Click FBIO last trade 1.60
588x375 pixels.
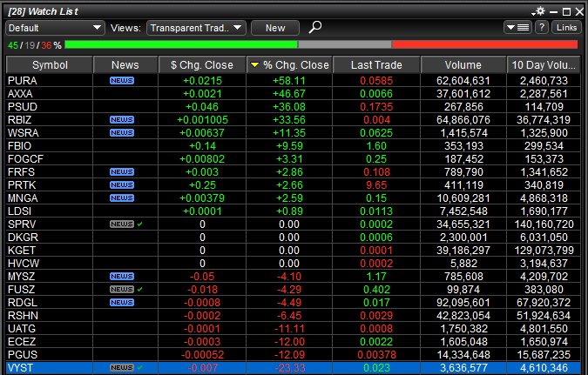click(x=376, y=145)
